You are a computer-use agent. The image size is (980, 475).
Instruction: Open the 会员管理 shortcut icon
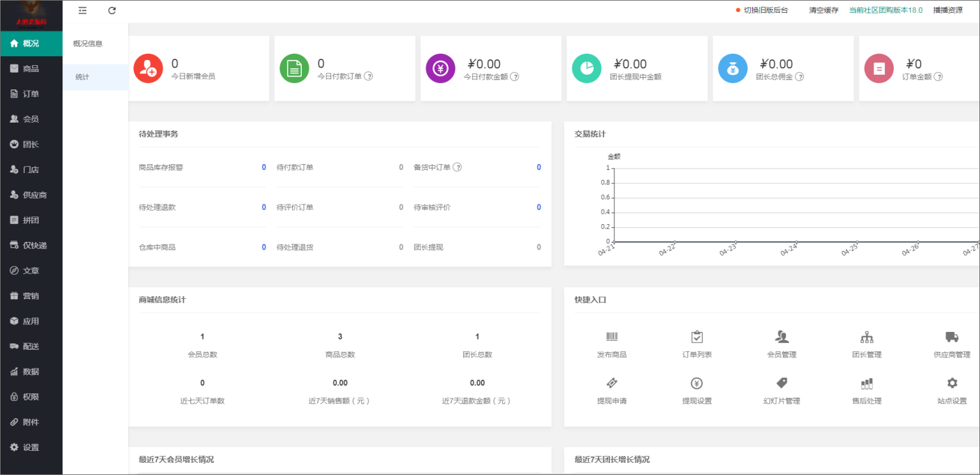pyautogui.click(x=782, y=336)
